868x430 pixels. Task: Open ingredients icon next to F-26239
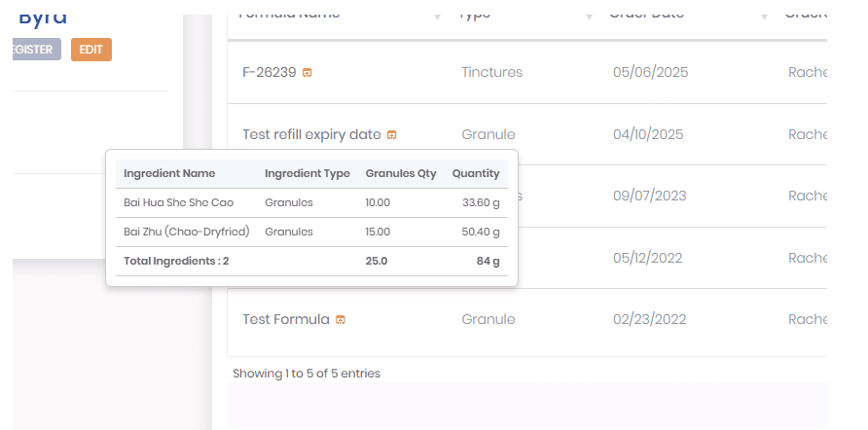[x=307, y=73]
